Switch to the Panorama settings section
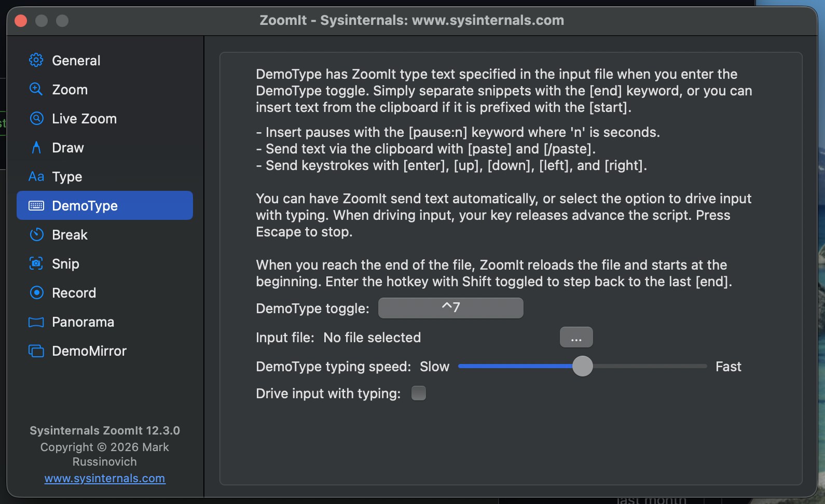The height and width of the screenshot is (504, 825). [105, 322]
